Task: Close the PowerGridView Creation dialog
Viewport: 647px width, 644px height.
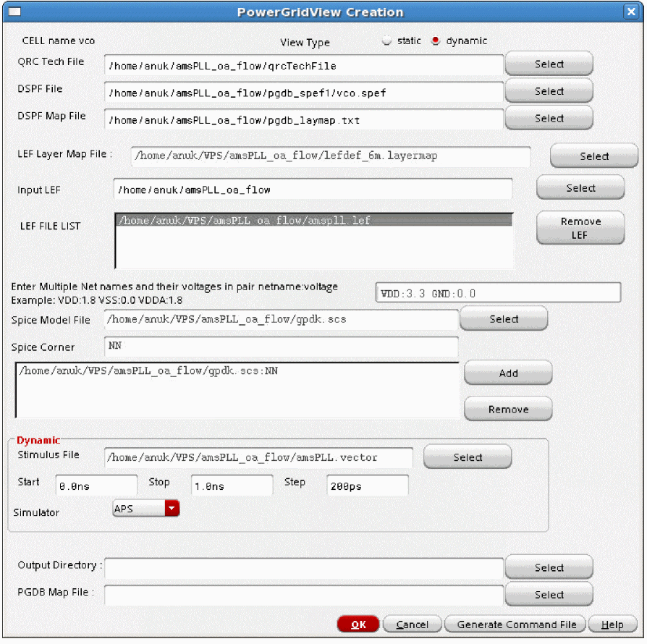Action: 631,12
